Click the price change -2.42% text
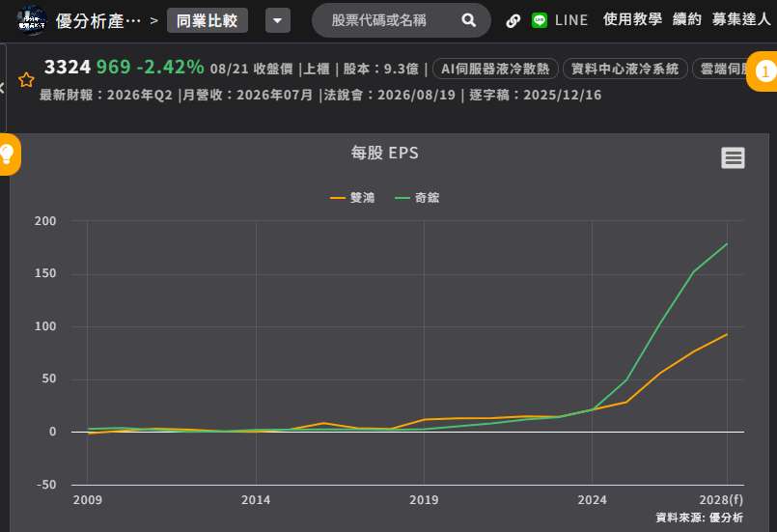 (x=170, y=67)
